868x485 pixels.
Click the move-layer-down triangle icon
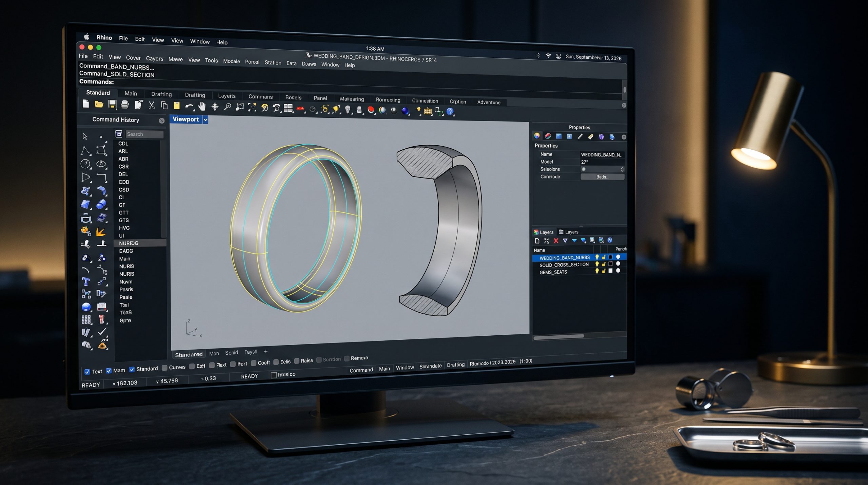[x=574, y=241]
